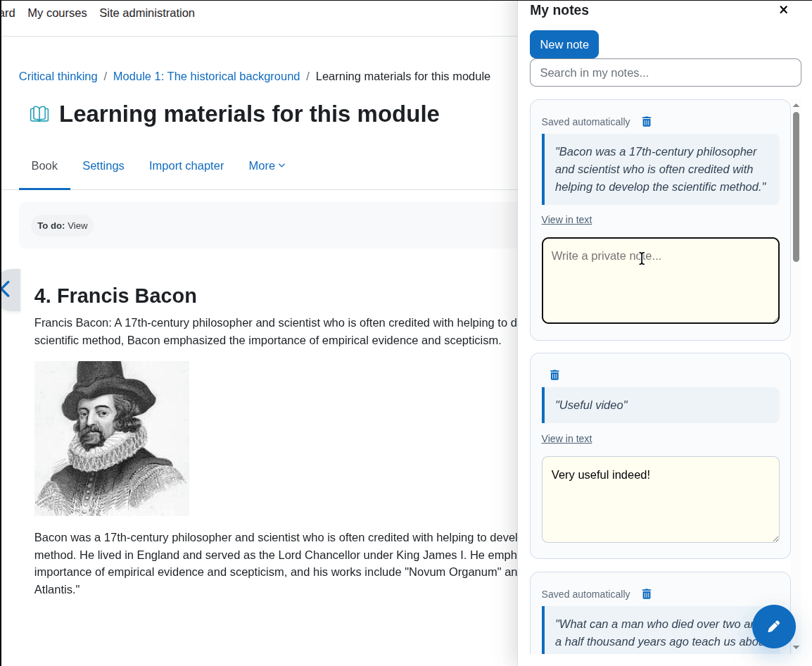Expand the More dropdown menu

pyautogui.click(x=267, y=166)
